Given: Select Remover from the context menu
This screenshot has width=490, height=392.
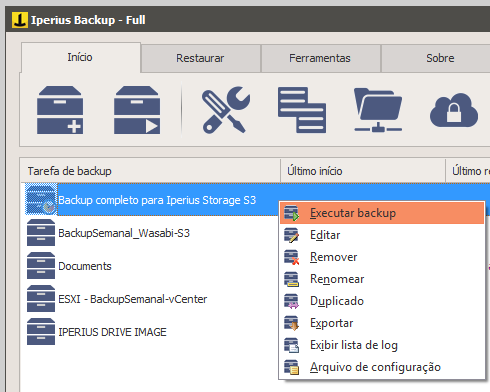Looking at the screenshot, I should click(x=382, y=257).
